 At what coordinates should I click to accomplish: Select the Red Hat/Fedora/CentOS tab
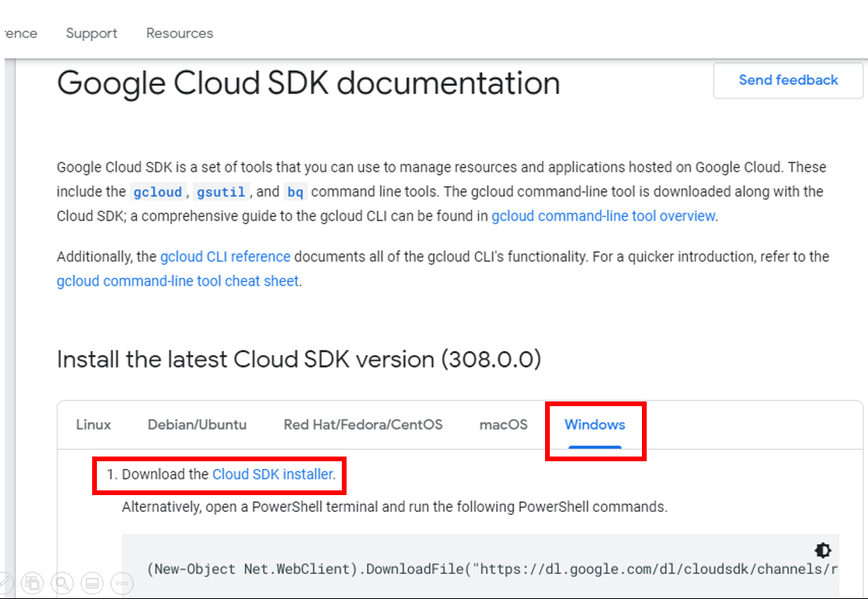click(x=363, y=425)
